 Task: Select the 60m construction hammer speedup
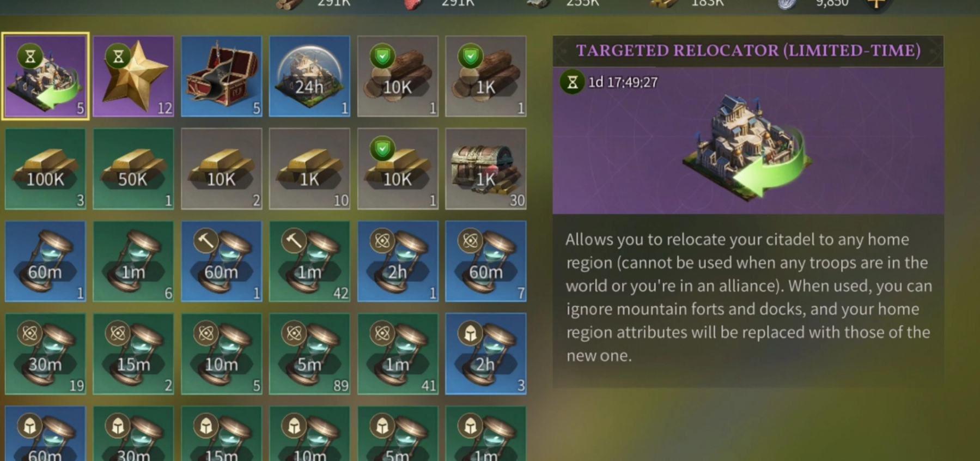tap(222, 261)
